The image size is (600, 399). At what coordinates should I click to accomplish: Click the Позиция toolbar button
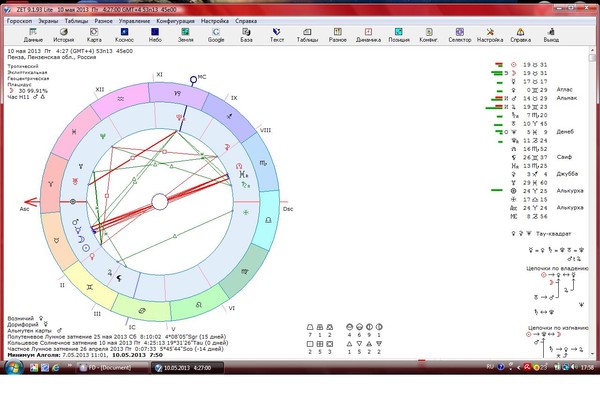[x=399, y=35]
